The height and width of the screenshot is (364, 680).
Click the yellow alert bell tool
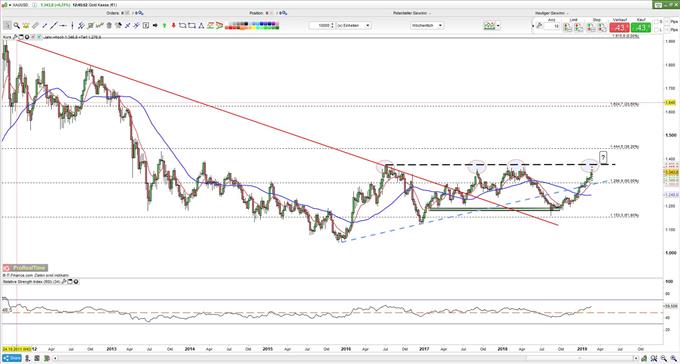click(26, 25)
